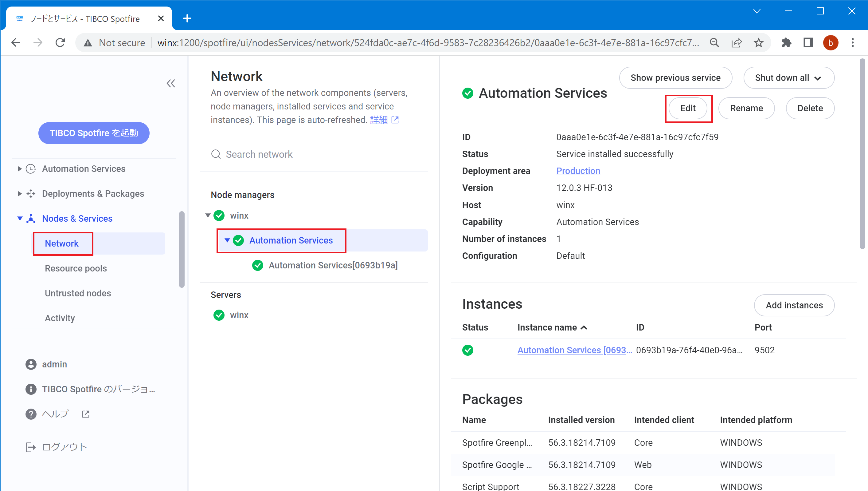The height and width of the screenshot is (491, 868).
Task: Click the TIBCO Spotfire version info icon
Action: (31, 389)
